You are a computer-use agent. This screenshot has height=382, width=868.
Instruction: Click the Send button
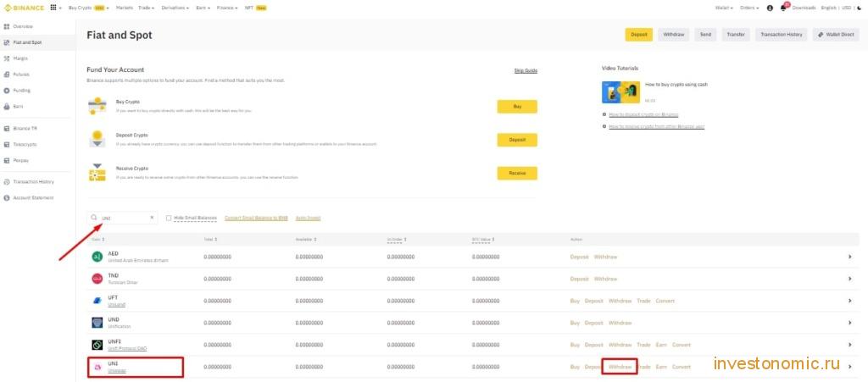coord(705,34)
